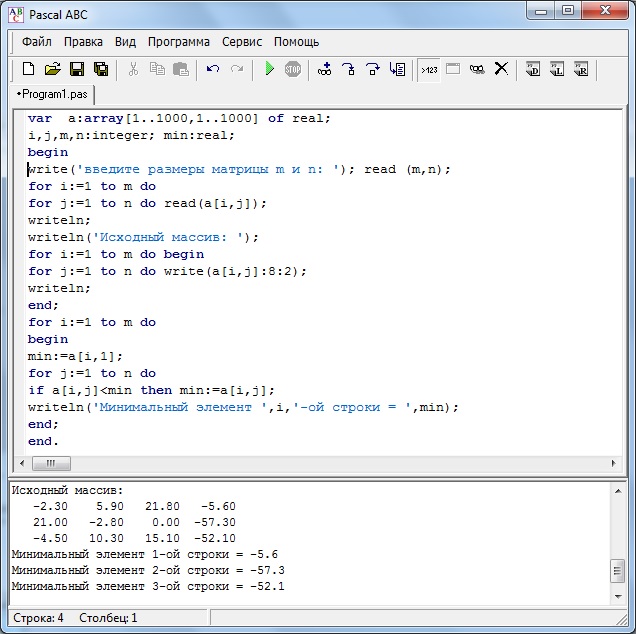Click the Step Into debug icon
Image resolution: width=636 pixels, height=634 pixels.
click(348, 69)
